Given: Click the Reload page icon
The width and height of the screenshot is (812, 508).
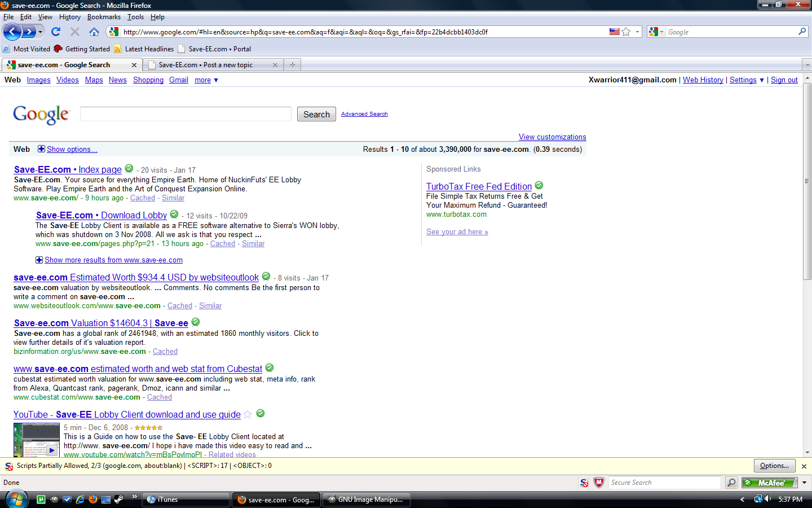Looking at the screenshot, I should click(x=55, y=32).
